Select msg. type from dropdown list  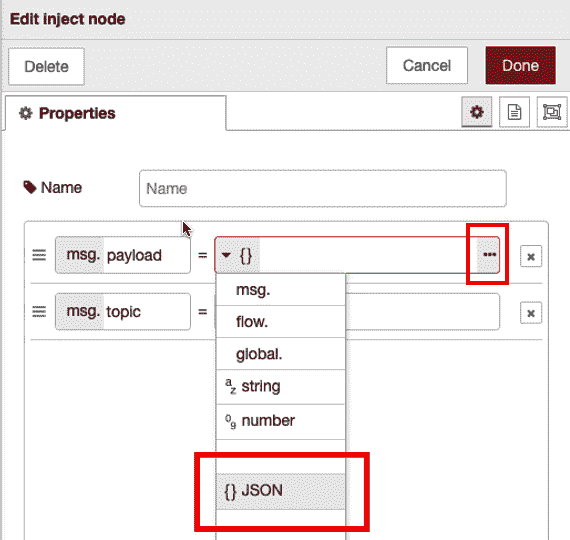point(280,290)
